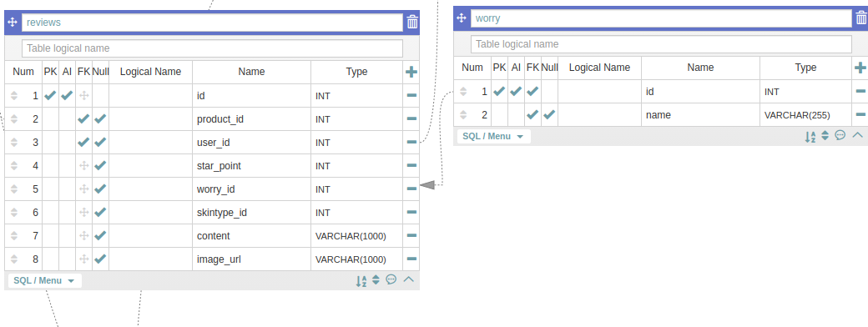Collapse the worry table with chevron
The width and height of the screenshot is (868, 327).
point(857,135)
